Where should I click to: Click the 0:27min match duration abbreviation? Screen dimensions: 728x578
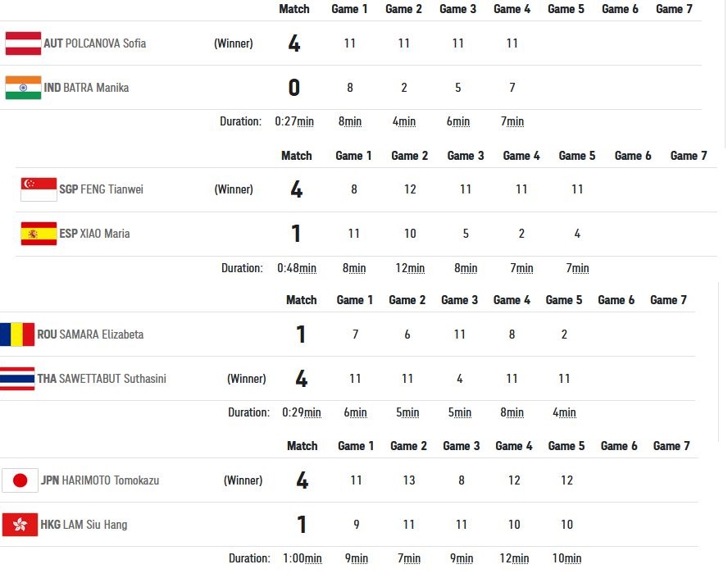pos(294,121)
